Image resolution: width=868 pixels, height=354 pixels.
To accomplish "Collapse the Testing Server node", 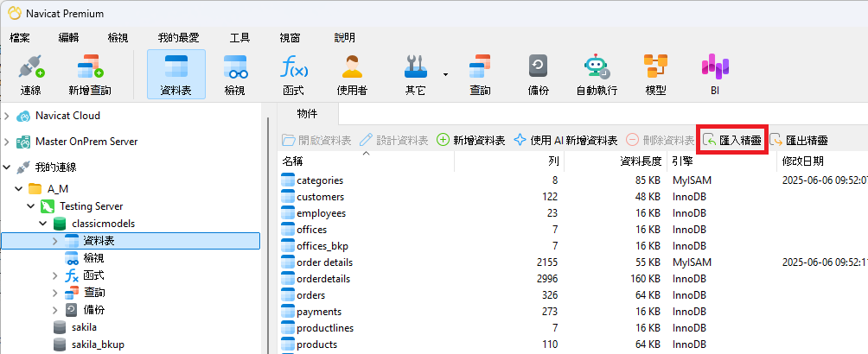I will (x=31, y=206).
